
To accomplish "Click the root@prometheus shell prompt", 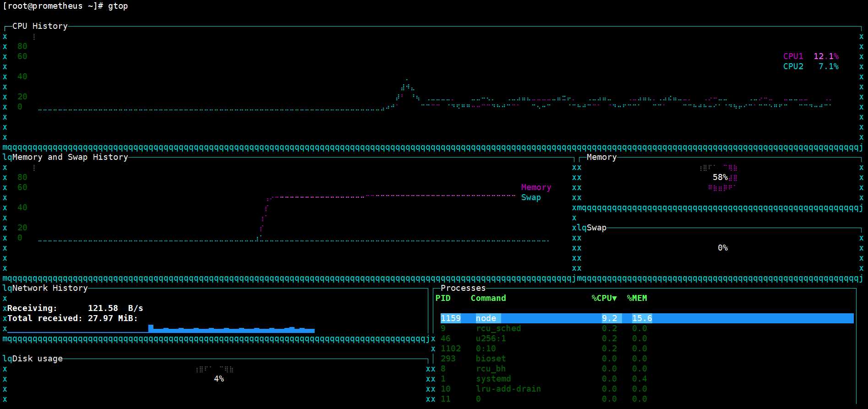I will click(53, 6).
